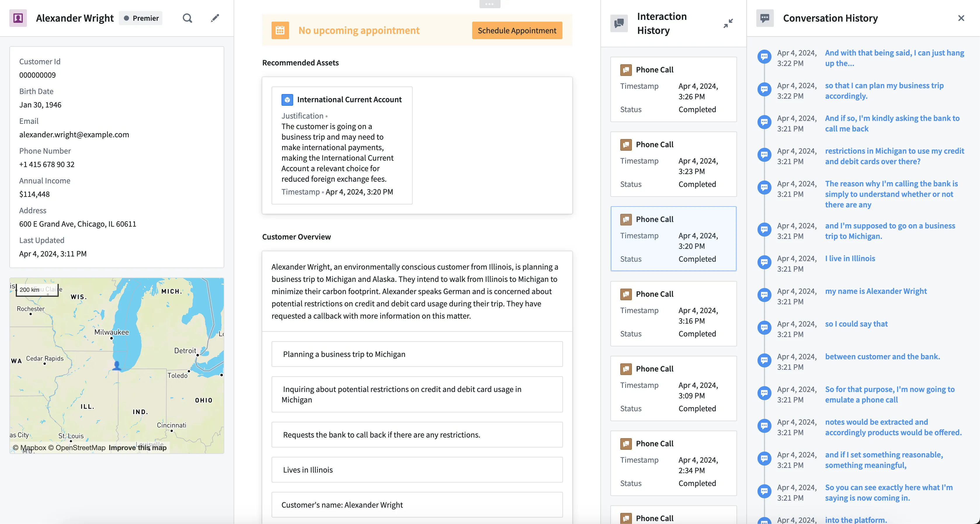Viewport: 980px width, 524px height.
Task: Open the 'Improve this map' link
Action: (137, 447)
